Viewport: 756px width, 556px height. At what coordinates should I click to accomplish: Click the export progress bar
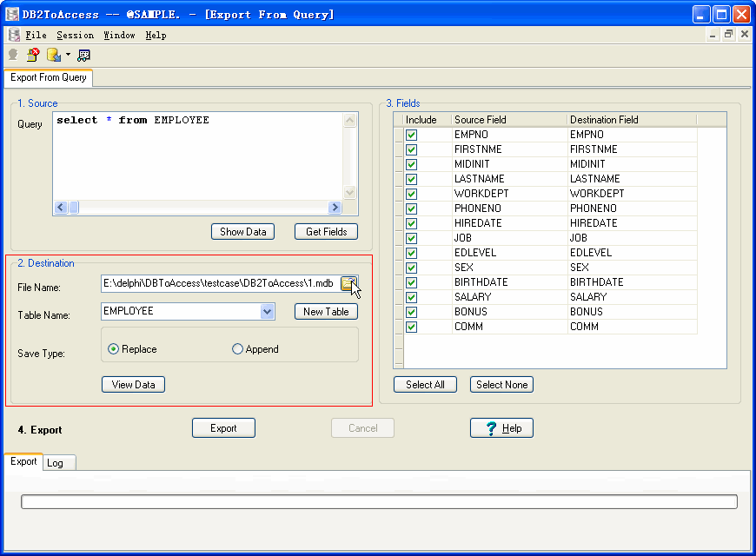click(379, 501)
